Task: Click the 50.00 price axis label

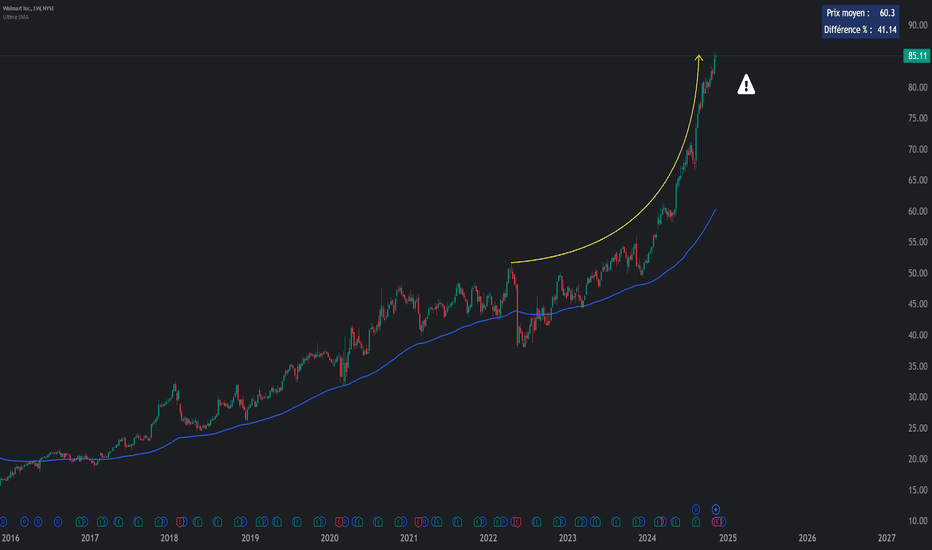Action: pyautogui.click(x=918, y=273)
